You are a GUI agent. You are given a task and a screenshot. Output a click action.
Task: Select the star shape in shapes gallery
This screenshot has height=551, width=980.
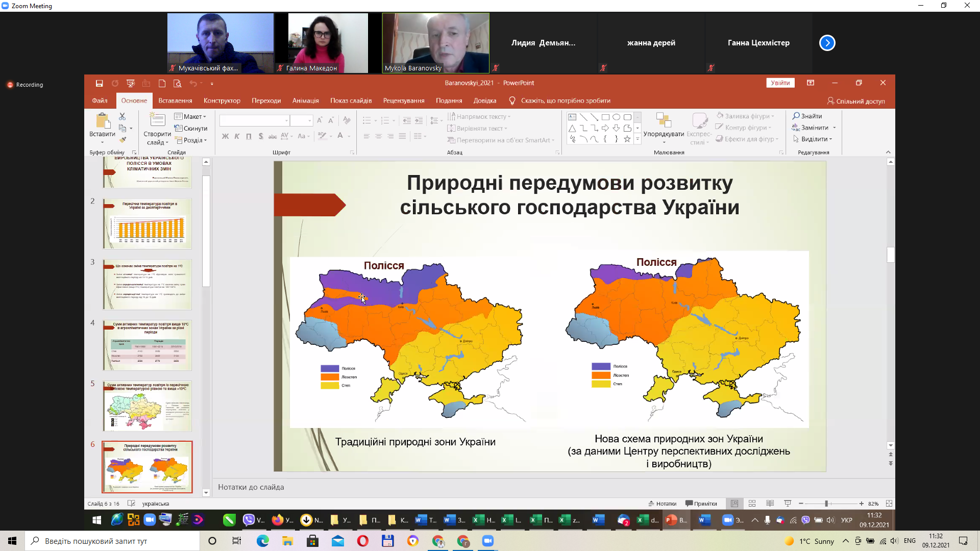click(627, 139)
